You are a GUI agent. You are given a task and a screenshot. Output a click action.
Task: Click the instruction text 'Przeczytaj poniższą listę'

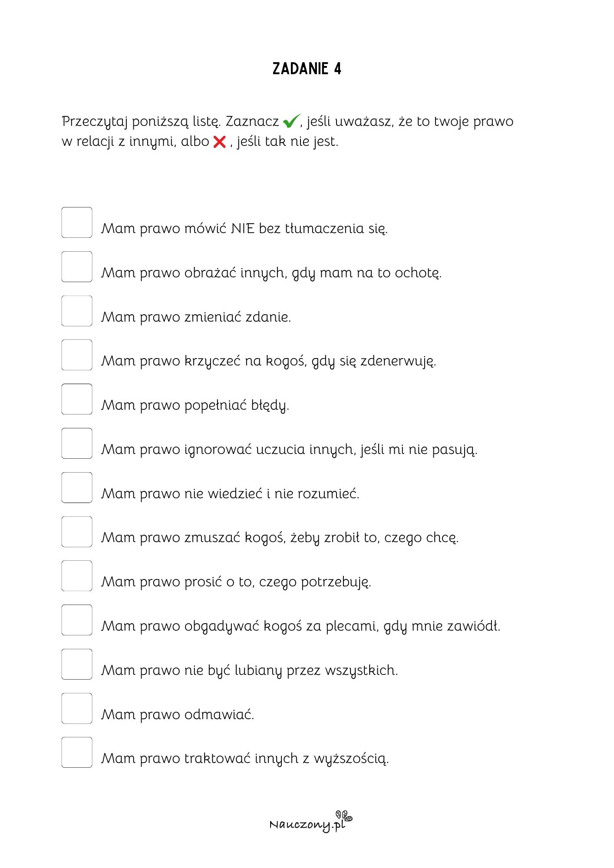[x=141, y=122]
